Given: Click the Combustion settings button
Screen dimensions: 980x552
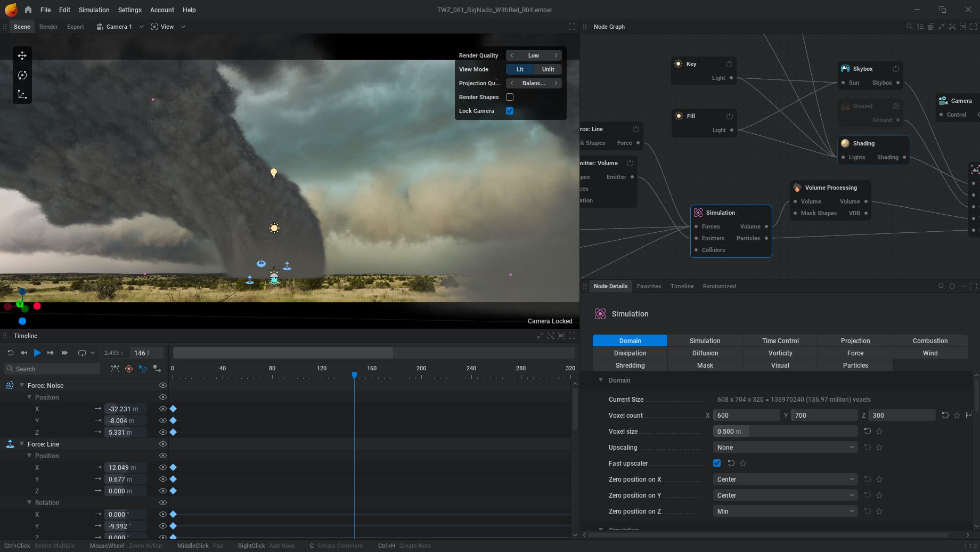Looking at the screenshot, I should (929, 340).
